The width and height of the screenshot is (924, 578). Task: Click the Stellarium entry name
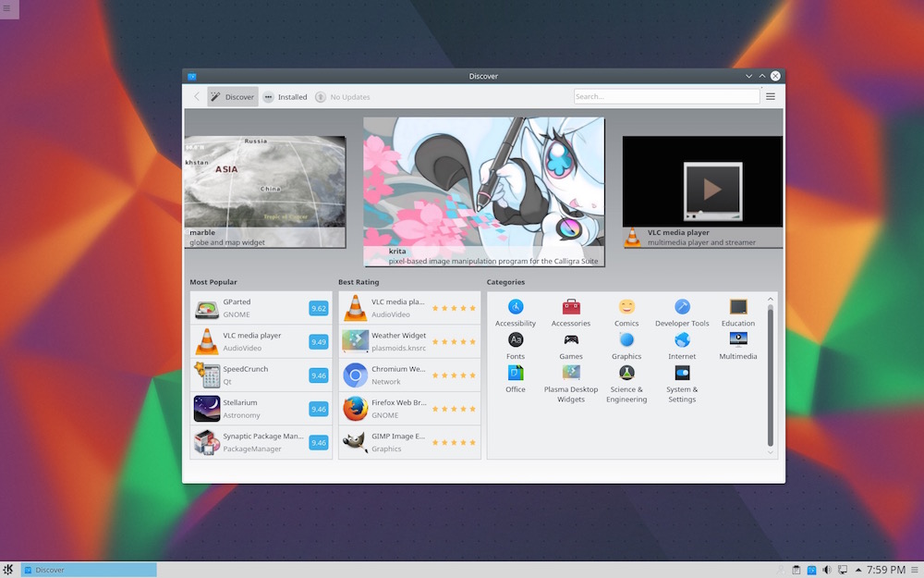coord(240,403)
